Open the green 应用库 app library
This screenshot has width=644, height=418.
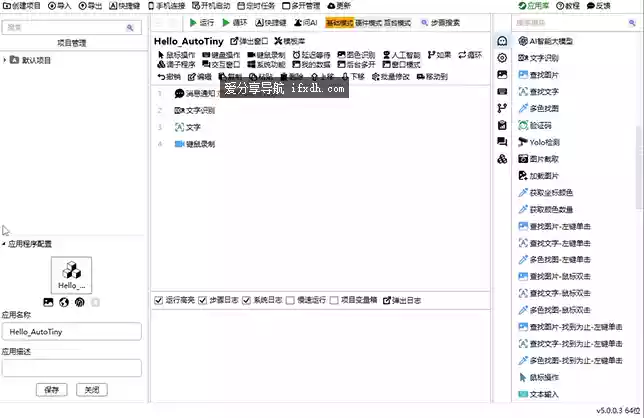534,6
